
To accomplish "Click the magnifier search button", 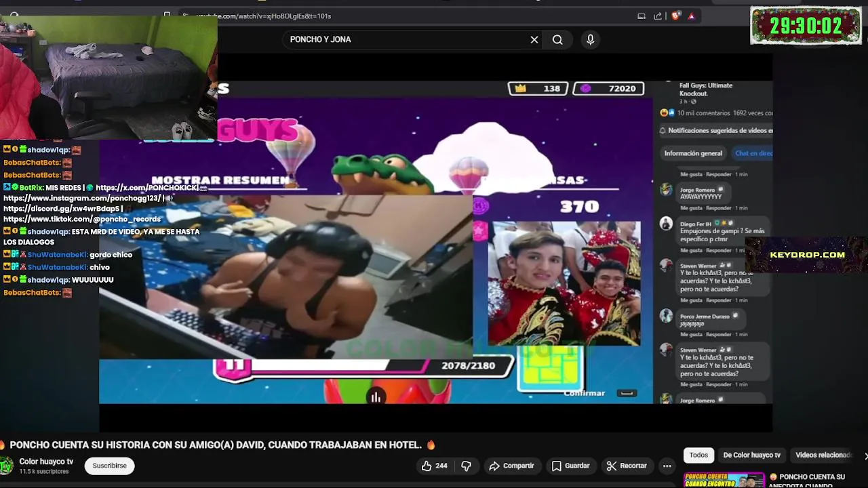I will click(x=557, y=40).
